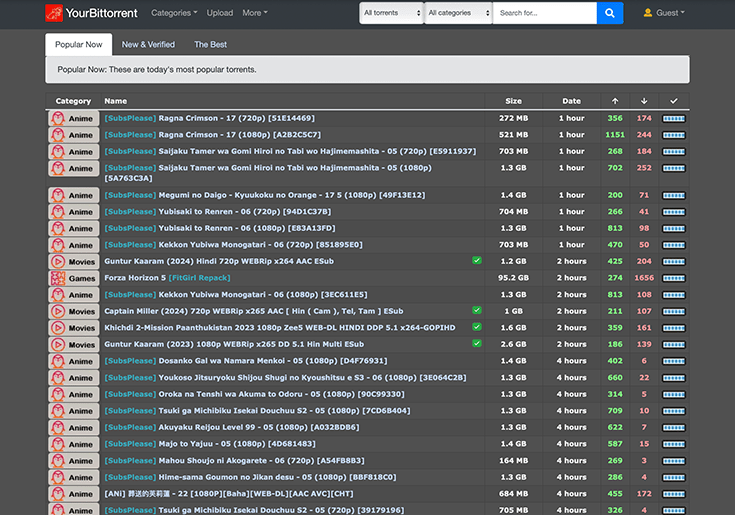This screenshot has height=515, width=735.
Task: Open Captain Miller (2024) 720p torrent
Action: click(254, 311)
